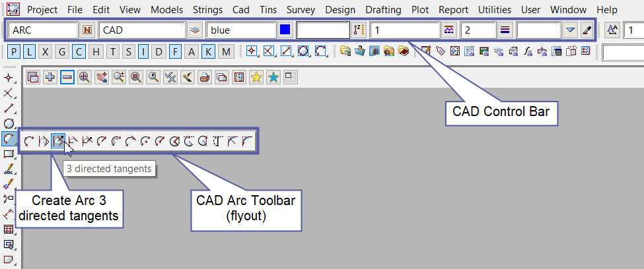
Task: Open the CAD arc flyout in left toolbar
Action: [x=9, y=138]
